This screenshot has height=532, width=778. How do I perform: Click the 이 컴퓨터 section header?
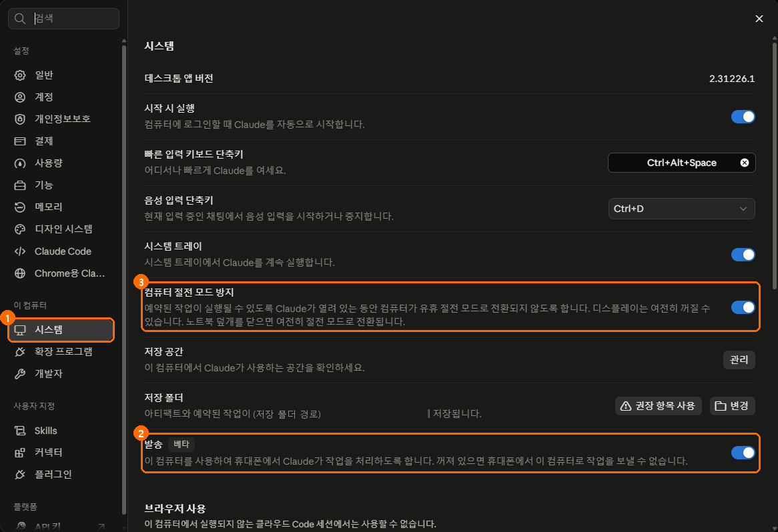pos(30,305)
